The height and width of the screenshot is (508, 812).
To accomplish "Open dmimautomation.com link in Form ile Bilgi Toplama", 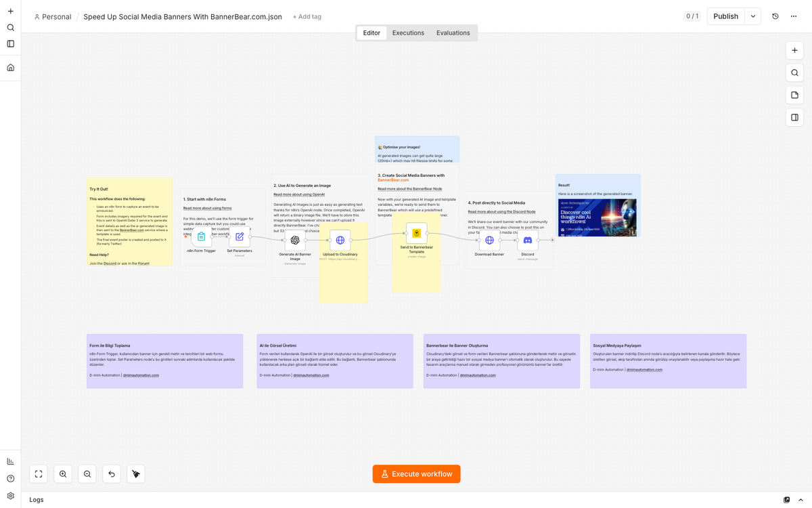I will (x=141, y=375).
